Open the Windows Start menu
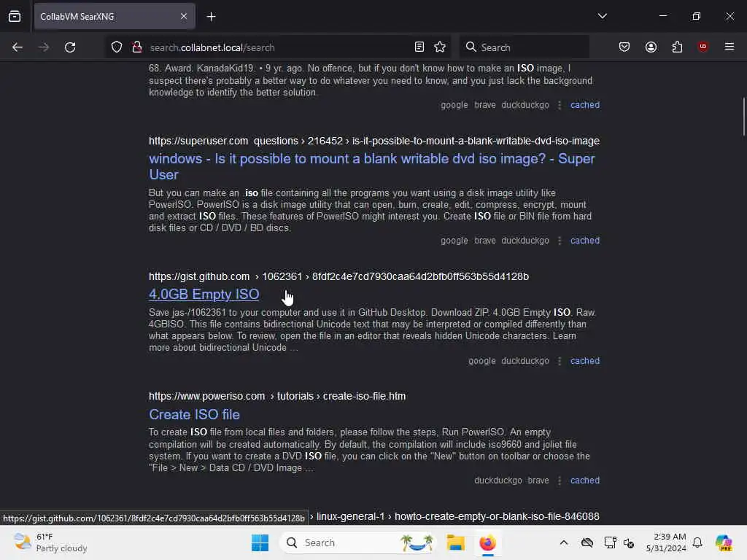The height and width of the screenshot is (560, 747). click(x=260, y=542)
